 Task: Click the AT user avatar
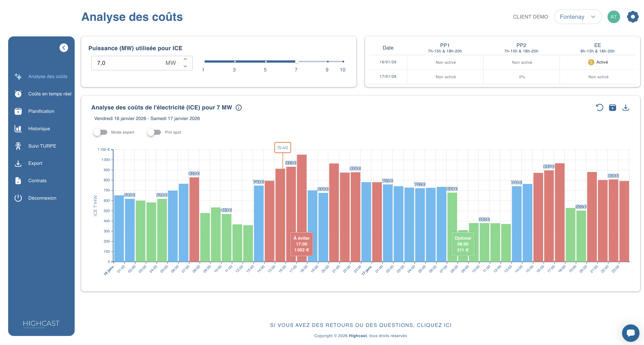point(613,17)
